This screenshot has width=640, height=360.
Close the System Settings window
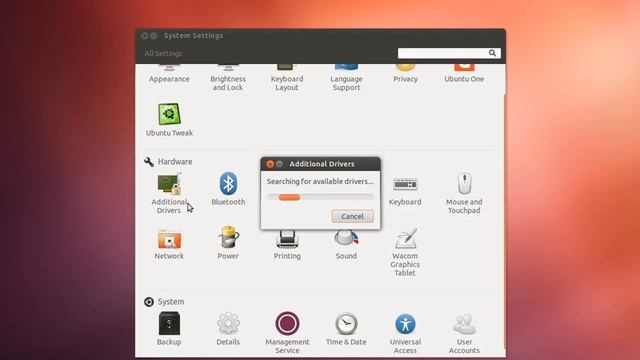[144, 36]
